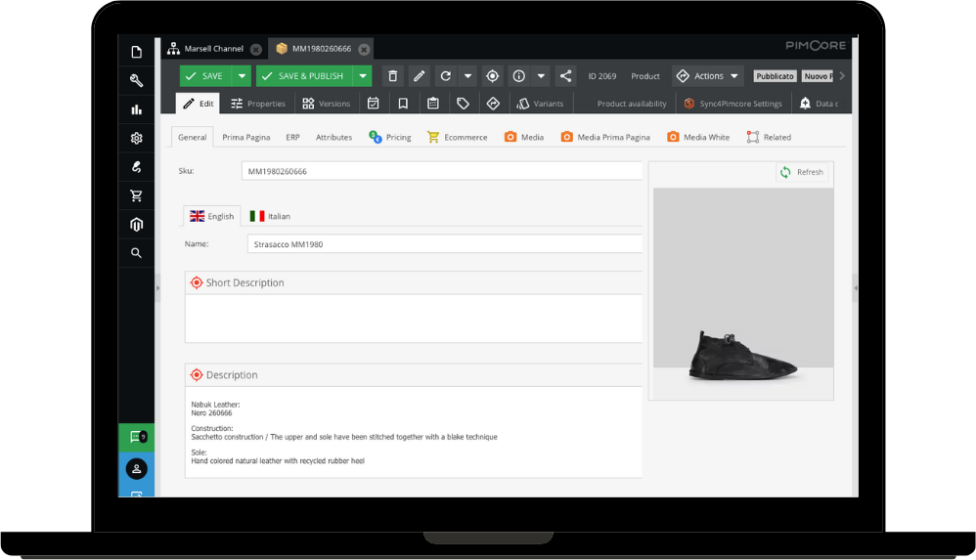Expand the reload dropdown arrow
Image resolution: width=976 pixels, height=560 pixels.
point(467,76)
